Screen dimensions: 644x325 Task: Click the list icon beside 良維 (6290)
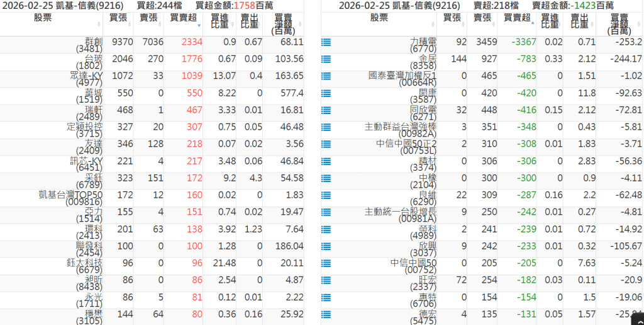[x=326, y=196]
